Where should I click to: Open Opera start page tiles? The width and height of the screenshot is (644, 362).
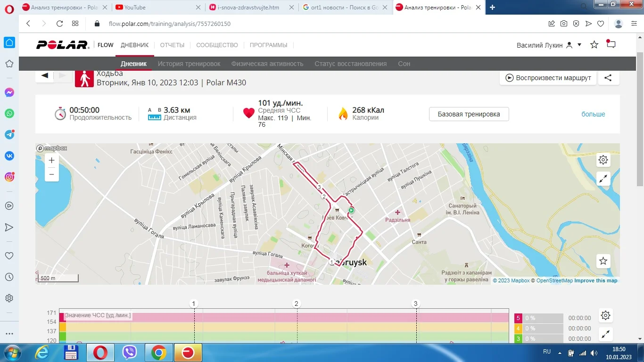(75, 24)
